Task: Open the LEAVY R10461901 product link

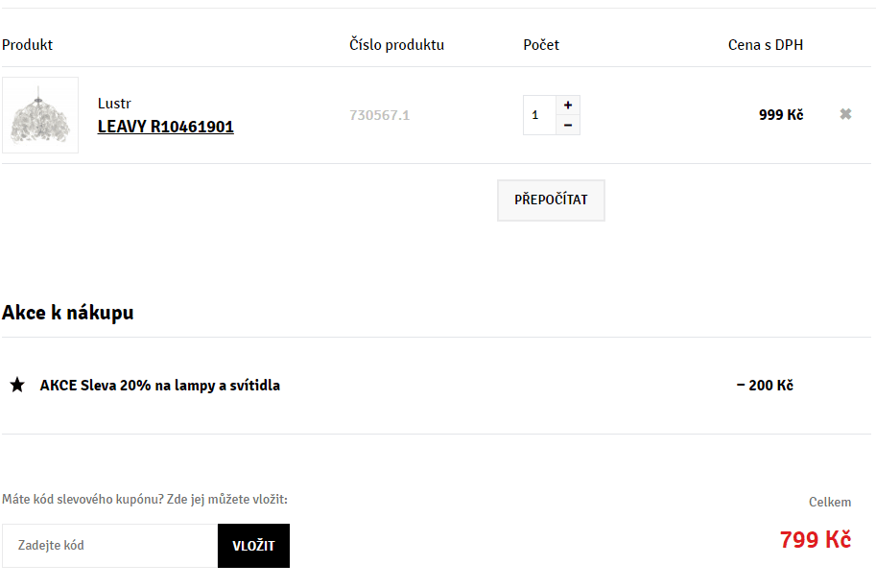Action: point(166,127)
